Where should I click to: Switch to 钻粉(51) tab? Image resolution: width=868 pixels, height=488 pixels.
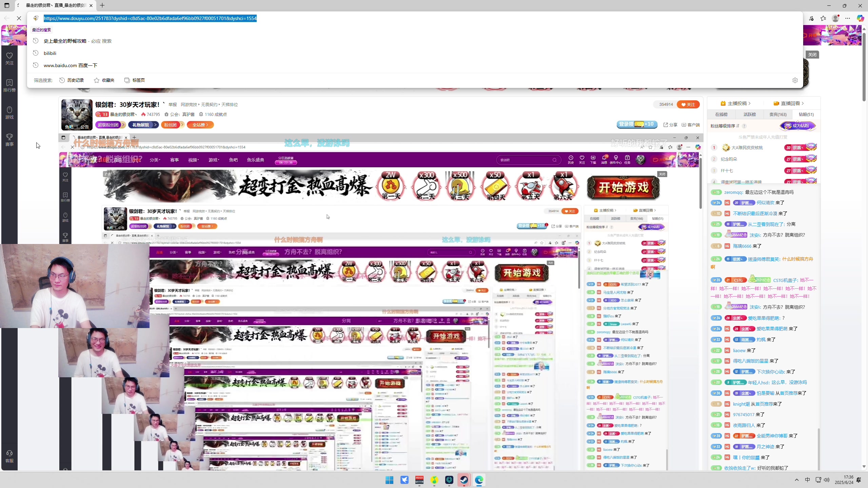(806, 115)
